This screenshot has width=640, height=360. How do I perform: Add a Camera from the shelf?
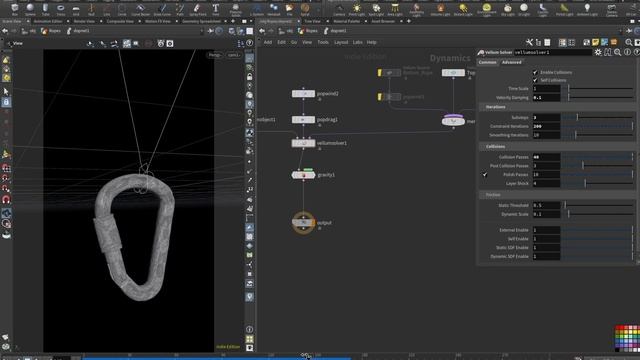339,9
